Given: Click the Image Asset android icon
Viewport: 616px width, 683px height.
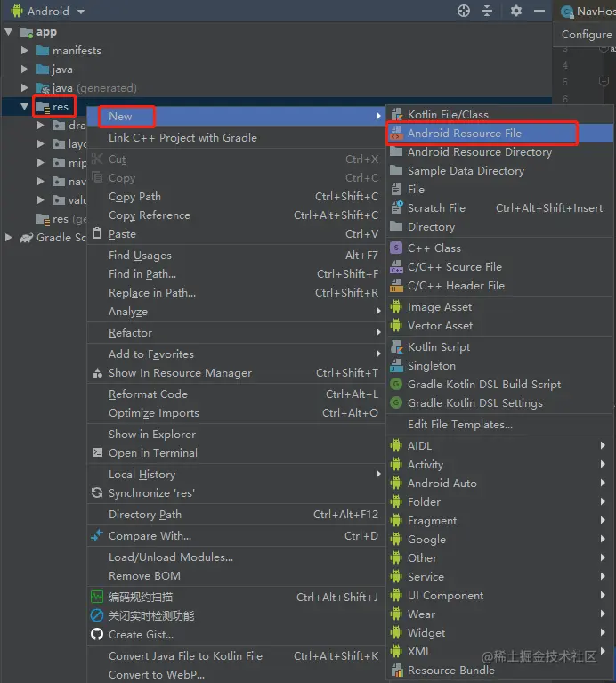Looking at the screenshot, I should (x=396, y=306).
